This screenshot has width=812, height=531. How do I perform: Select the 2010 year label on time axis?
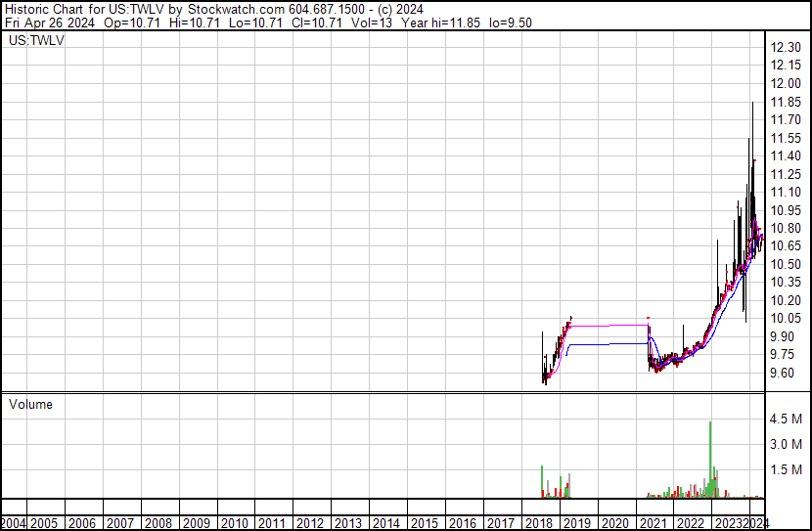(x=234, y=524)
